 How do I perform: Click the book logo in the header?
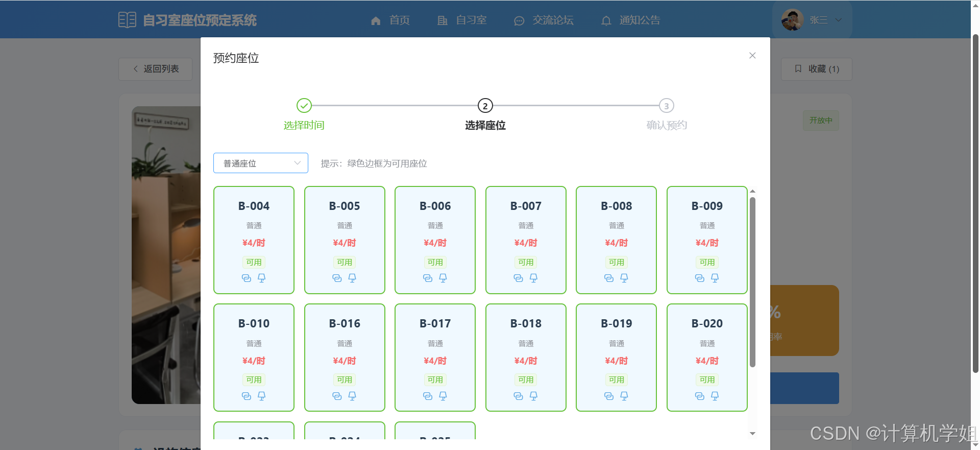(127, 20)
